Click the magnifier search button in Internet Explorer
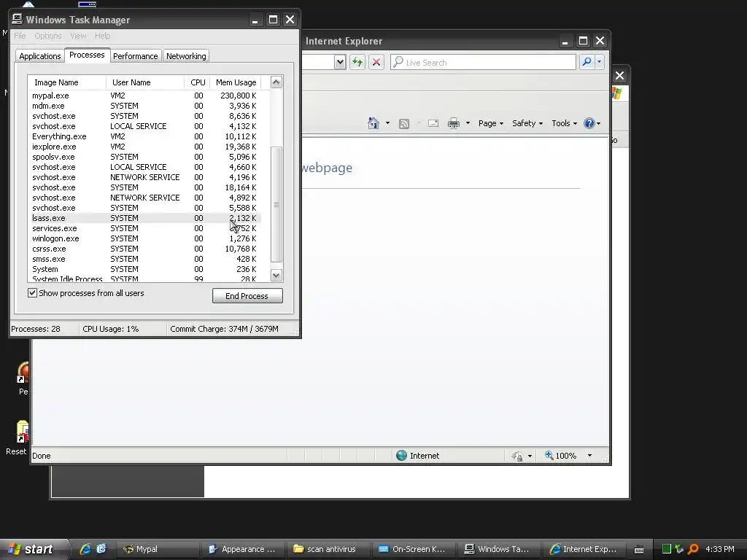The height and width of the screenshot is (560, 747). tap(587, 62)
